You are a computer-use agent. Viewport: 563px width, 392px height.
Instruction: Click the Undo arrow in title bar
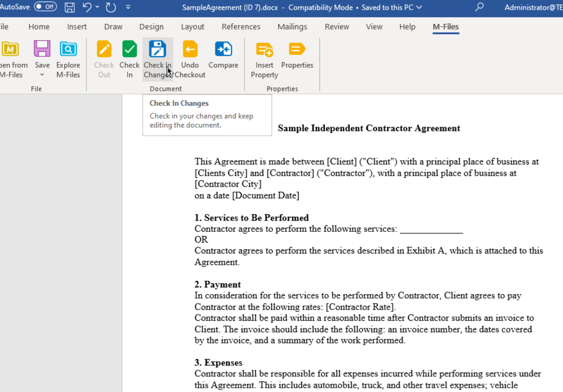tap(87, 7)
